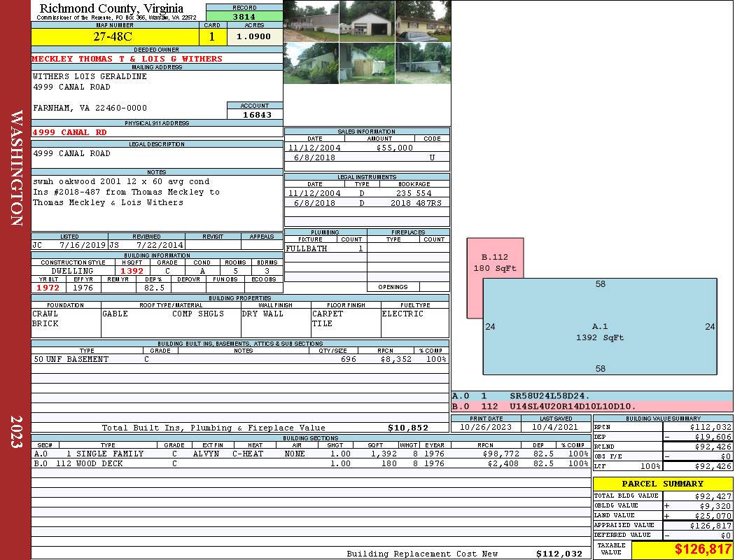This screenshot has width=735, height=560.
Task: Click the red taxable value $126,817
Action: pos(681,549)
